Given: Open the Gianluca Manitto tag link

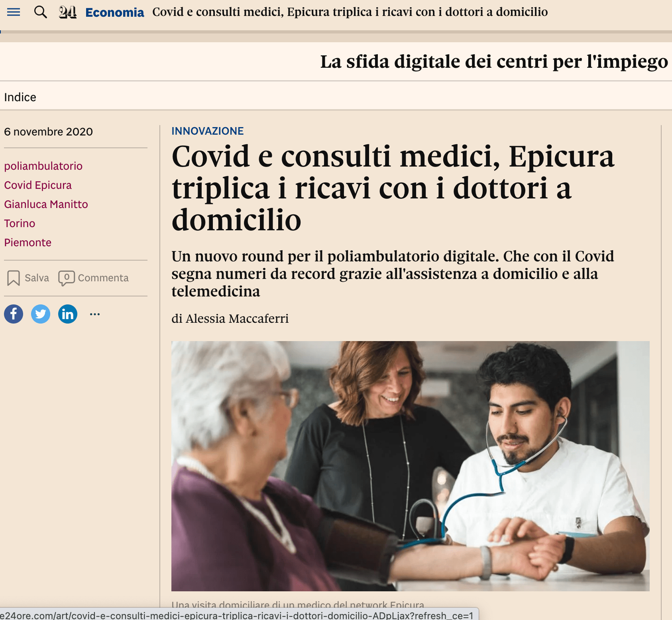Looking at the screenshot, I should pos(46,204).
